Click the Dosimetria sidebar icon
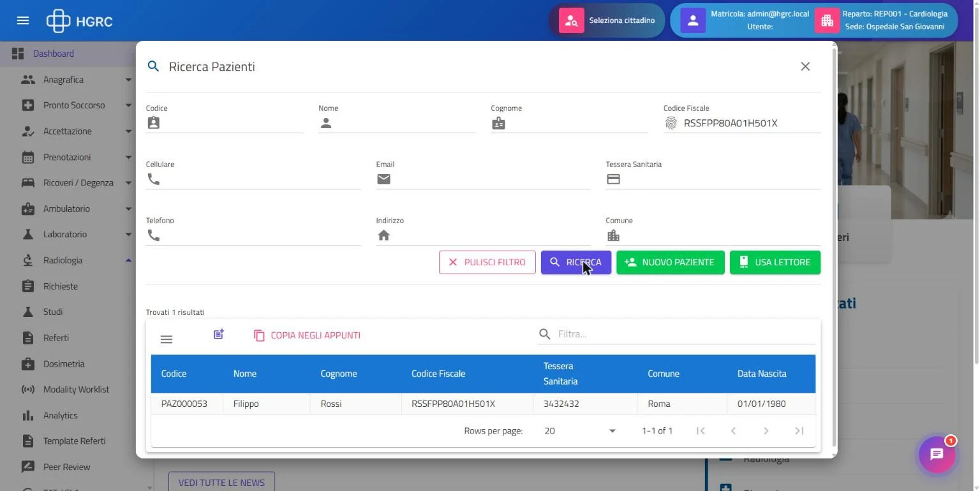 click(x=27, y=363)
